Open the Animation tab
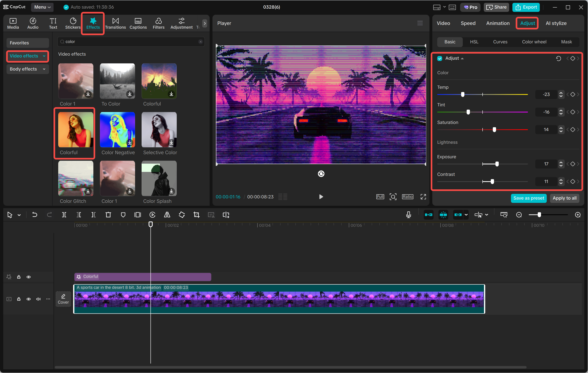This screenshot has height=373, width=588. click(x=498, y=23)
